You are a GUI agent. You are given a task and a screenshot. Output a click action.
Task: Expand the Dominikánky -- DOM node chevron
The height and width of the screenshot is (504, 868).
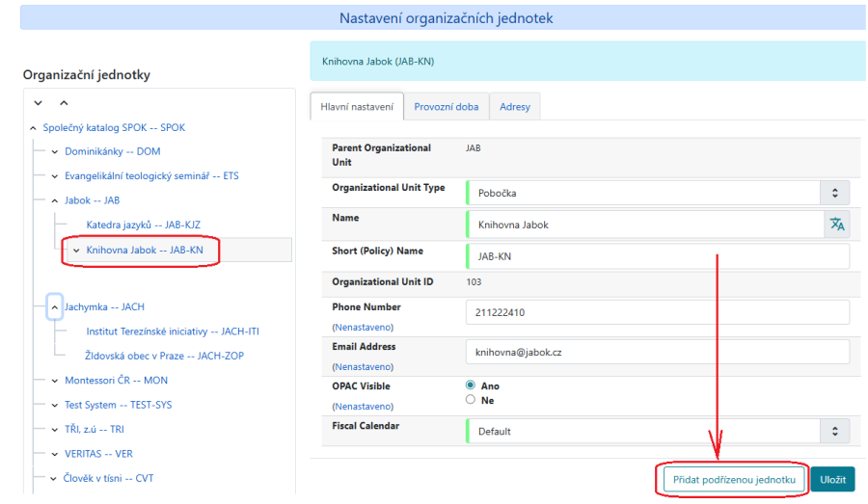pyautogui.click(x=54, y=151)
